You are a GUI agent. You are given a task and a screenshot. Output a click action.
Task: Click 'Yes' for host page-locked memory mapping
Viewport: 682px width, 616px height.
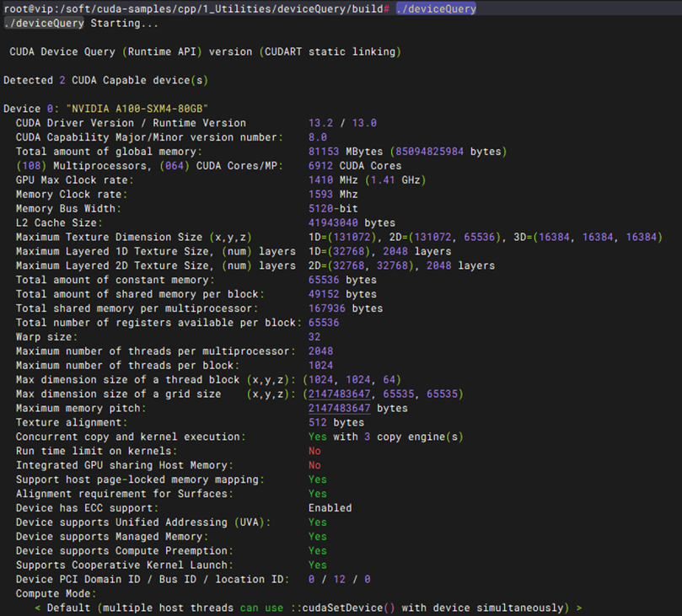coord(318,479)
